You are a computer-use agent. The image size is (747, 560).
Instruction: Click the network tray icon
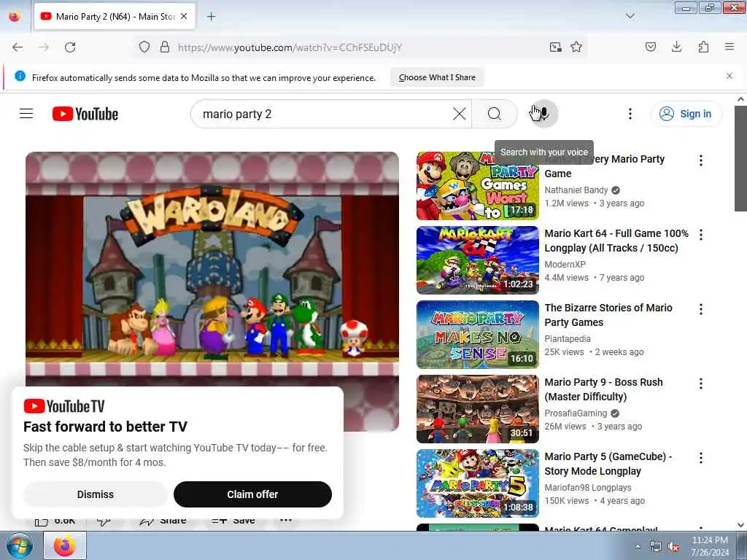click(656, 547)
